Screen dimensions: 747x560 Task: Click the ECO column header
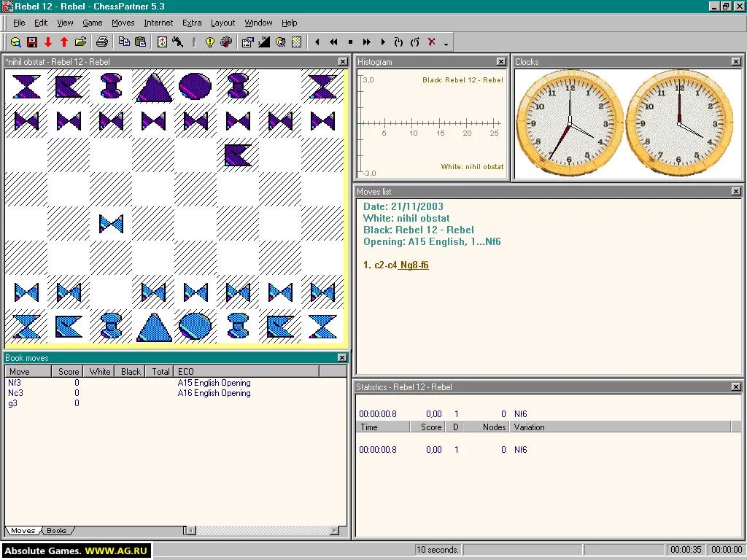coord(247,371)
